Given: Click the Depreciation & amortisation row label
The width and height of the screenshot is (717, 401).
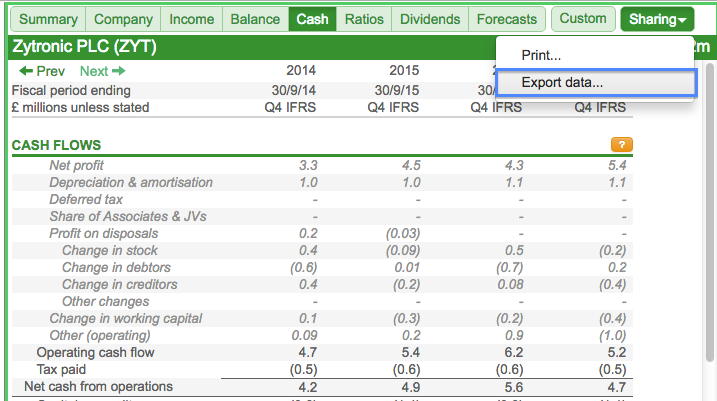Looking at the screenshot, I should [131, 182].
